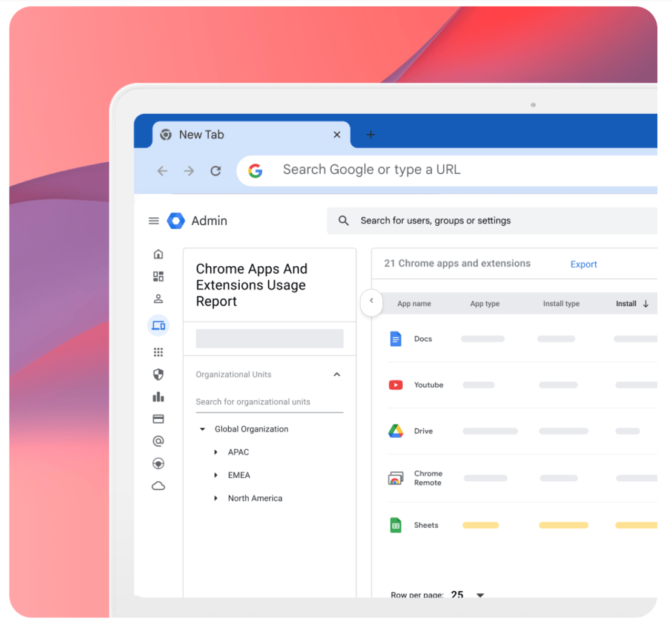Expand the APAC organizational unit
Image resolution: width=672 pixels, height=627 pixels.
click(216, 452)
